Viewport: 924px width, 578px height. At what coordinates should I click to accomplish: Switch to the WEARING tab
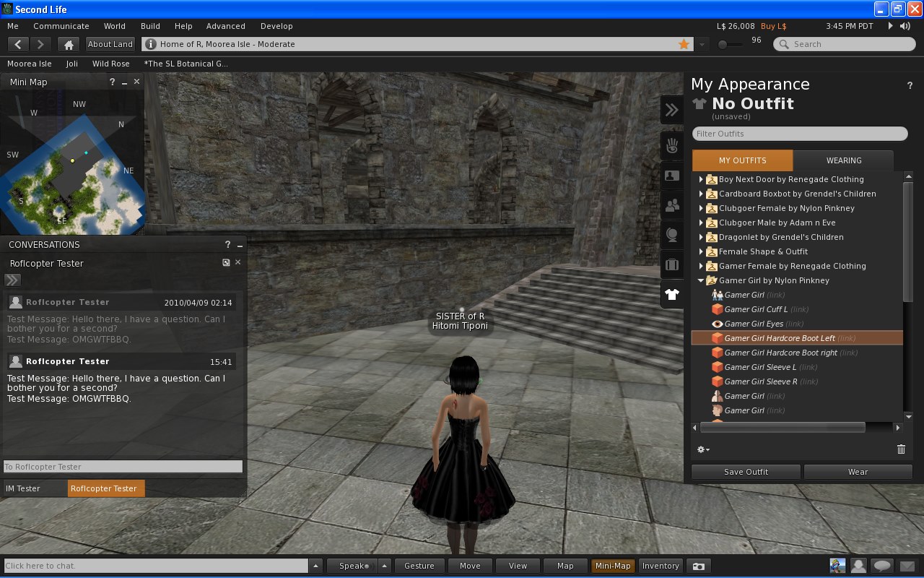click(x=843, y=160)
